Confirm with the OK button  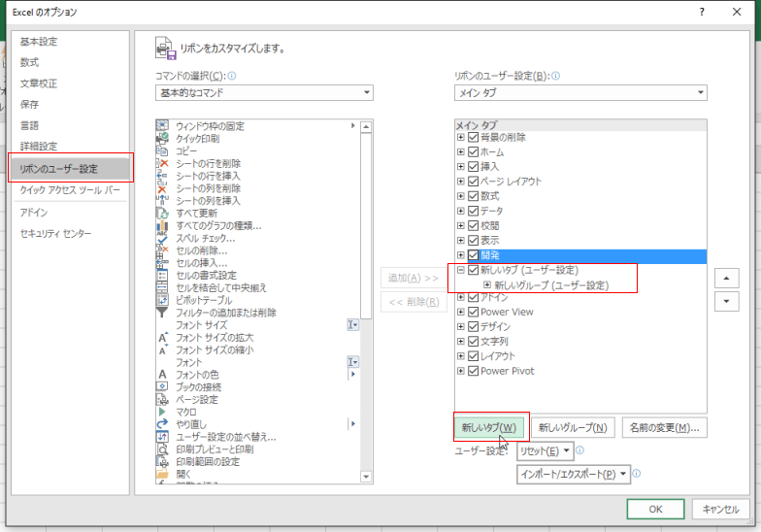656,509
